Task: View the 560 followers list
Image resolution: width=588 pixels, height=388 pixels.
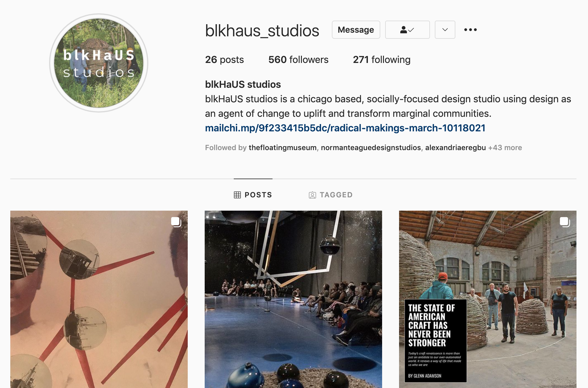Action: click(298, 60)
